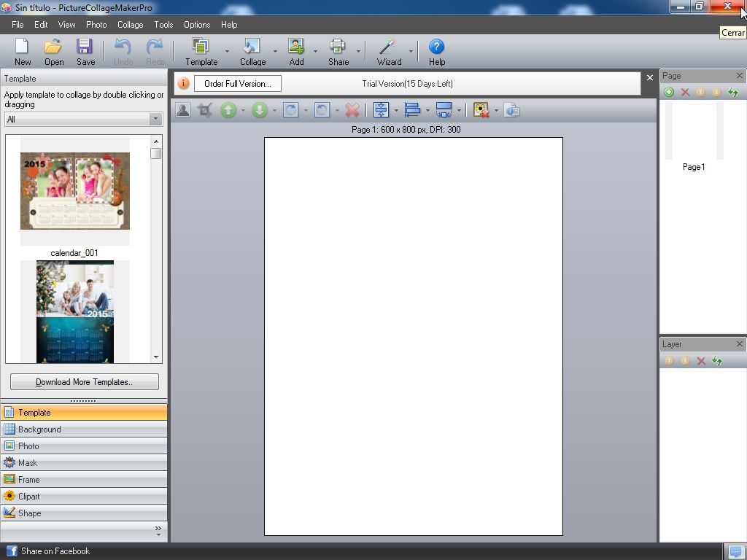747x560 pixels.
Task: Click the Order Full Version button
Action: click(237, 84)
